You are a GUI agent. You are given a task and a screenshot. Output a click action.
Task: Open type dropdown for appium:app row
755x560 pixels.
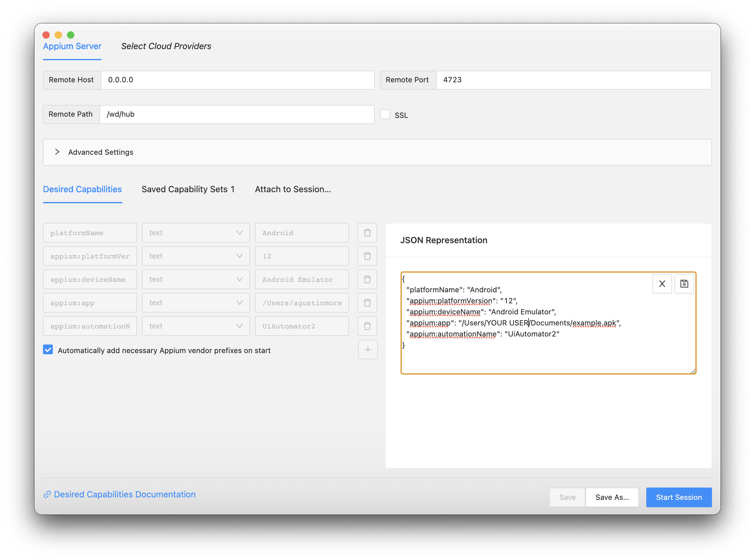pos(196,303)
